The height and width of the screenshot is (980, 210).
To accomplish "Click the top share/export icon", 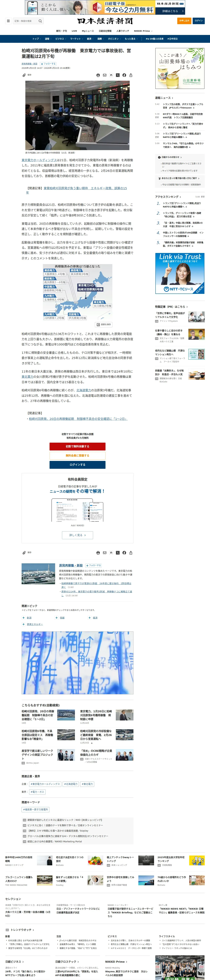I will point(131,75).
